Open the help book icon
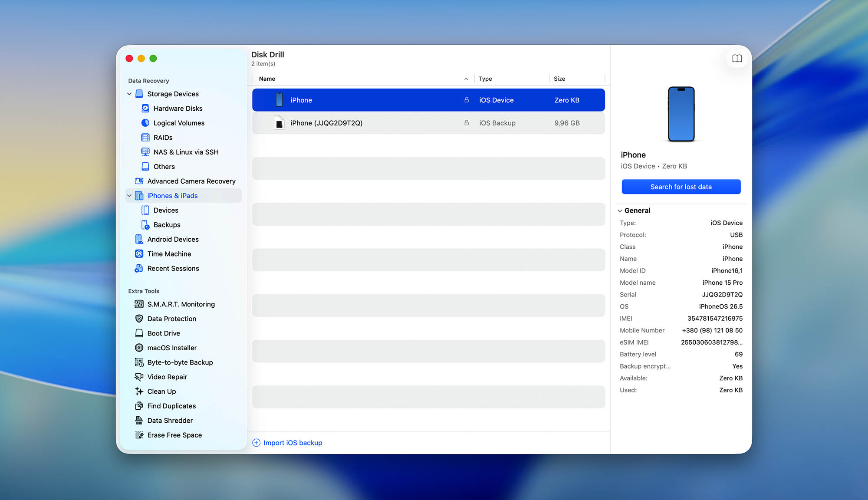The image size is (868, 500). 737,58
